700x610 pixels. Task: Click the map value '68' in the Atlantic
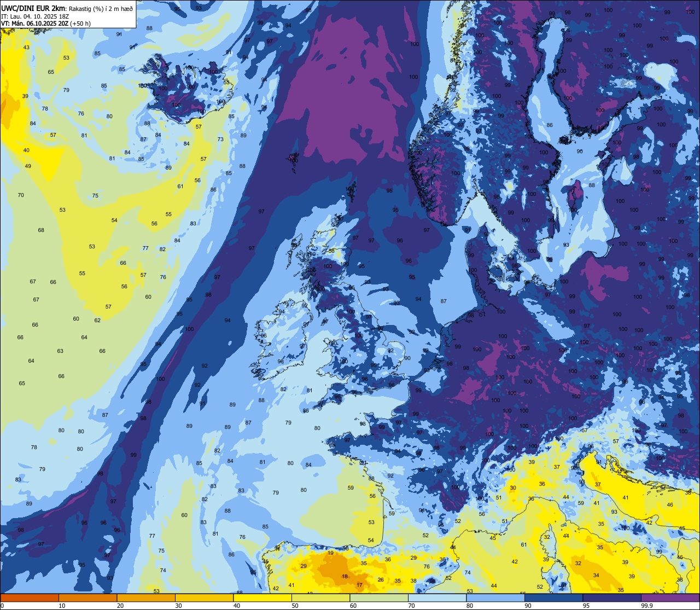tap(41, 230)
